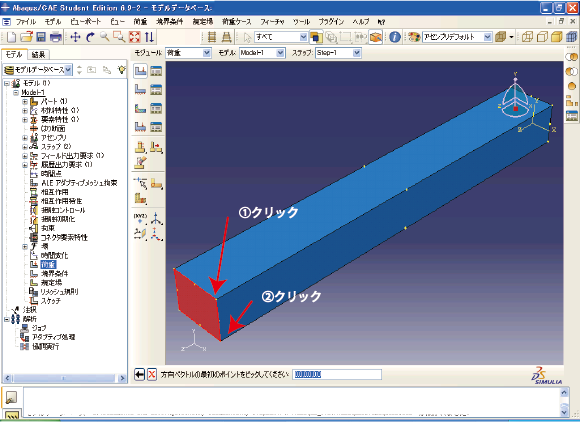Switch to shaded render style

[x=557, y=37]
